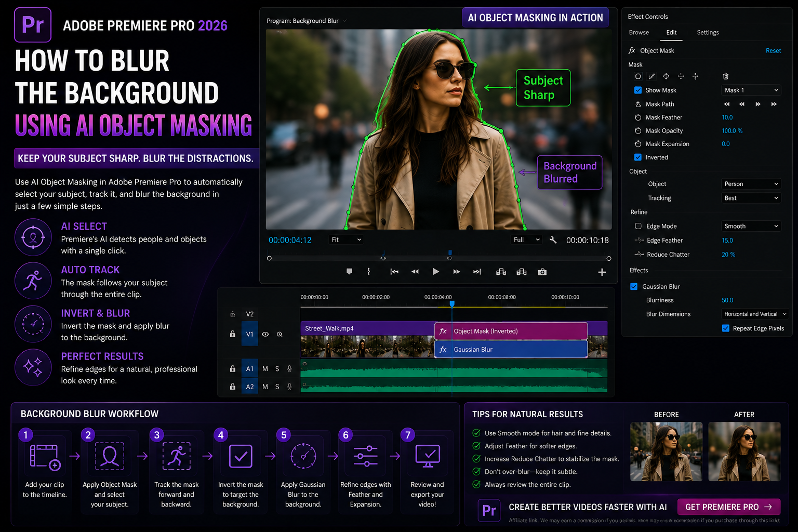Viewport: 798px width, 532px height.
Task: Track mask backward with leftmost arrow
Action: point(727,104)
